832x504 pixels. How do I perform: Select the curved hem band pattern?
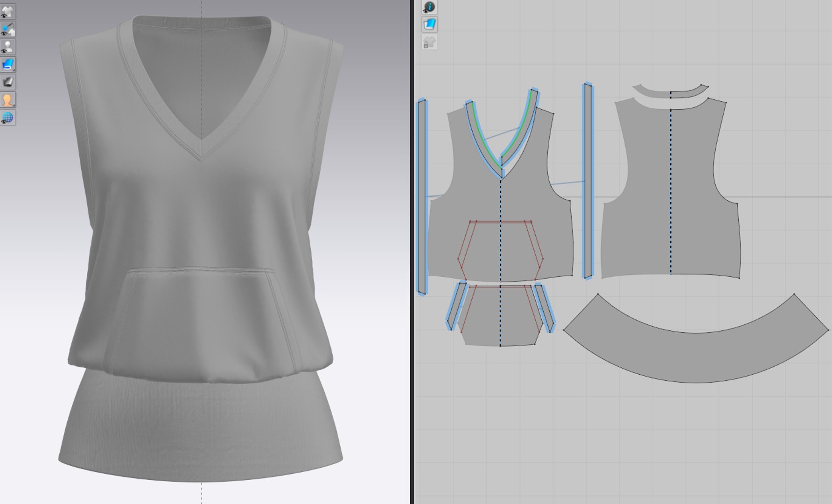tap(696, 357)
